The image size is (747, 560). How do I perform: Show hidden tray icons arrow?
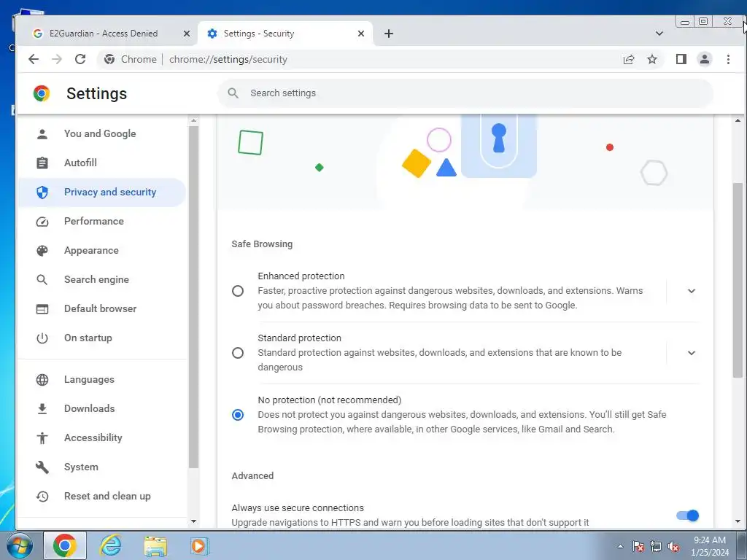point(620,546)
